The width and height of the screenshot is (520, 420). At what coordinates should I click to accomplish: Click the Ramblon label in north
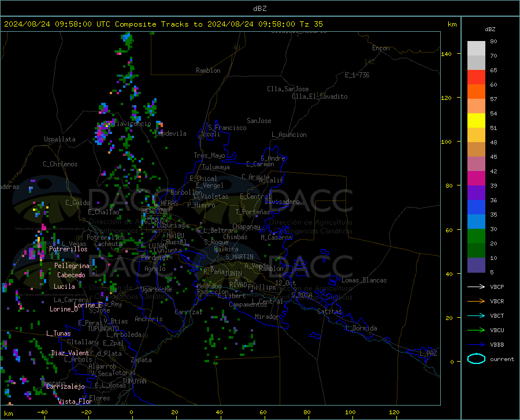tap(208, 70)
